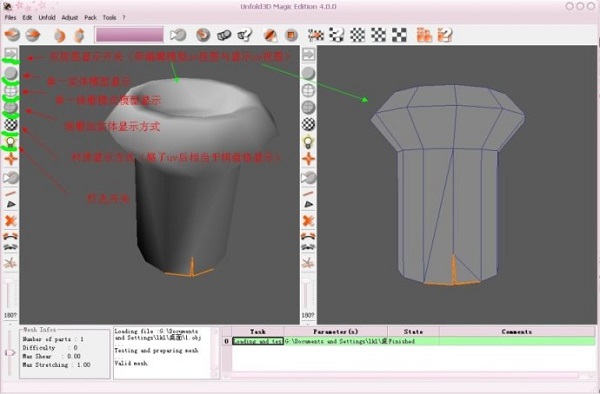
Task: Open the Unfold menu
Action: pos(47,18)
